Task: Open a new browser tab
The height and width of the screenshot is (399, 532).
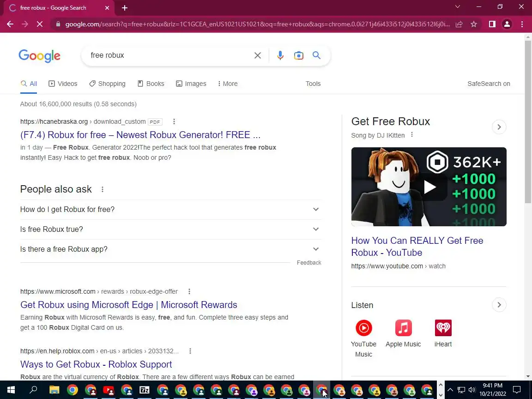Action: point(125,8)
